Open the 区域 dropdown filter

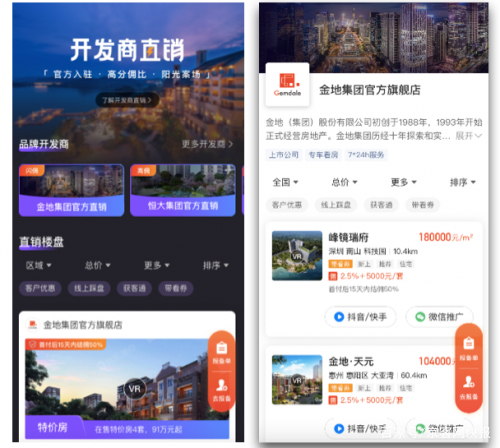click(x=39, y=265)
